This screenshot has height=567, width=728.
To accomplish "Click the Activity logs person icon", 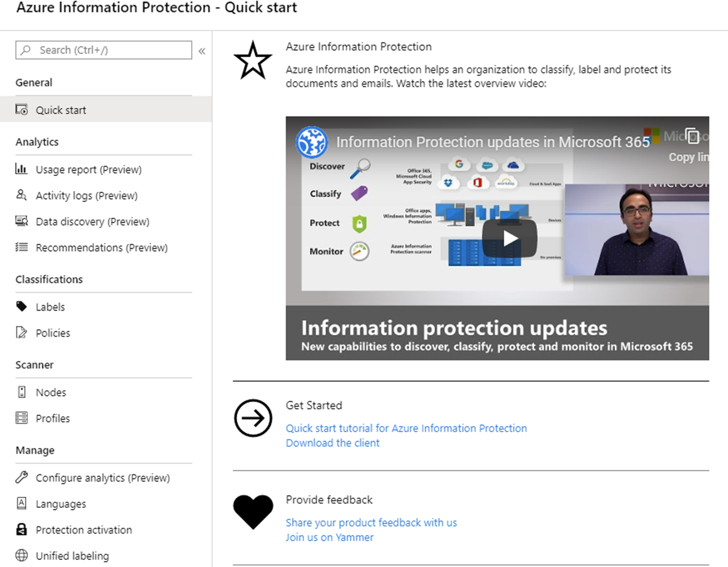I will click(x=21, y=195).
